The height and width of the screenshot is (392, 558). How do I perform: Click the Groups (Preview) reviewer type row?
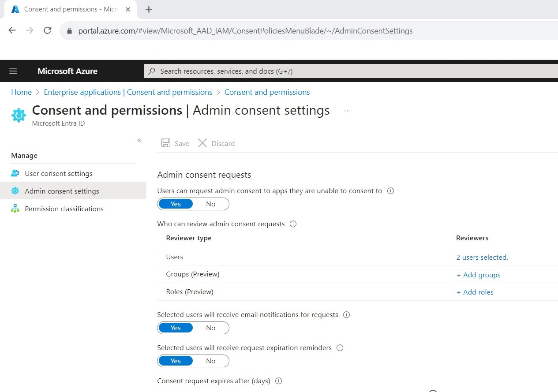point(357,274)
